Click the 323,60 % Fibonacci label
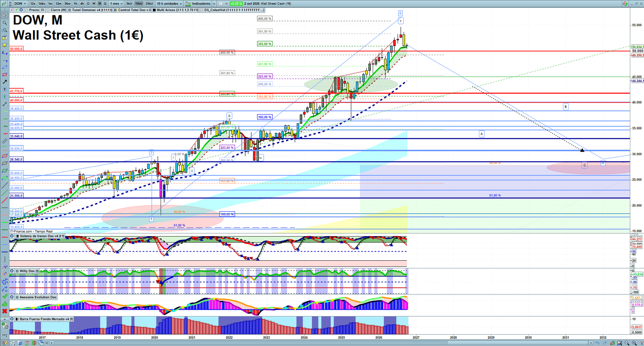 (264, 44)
